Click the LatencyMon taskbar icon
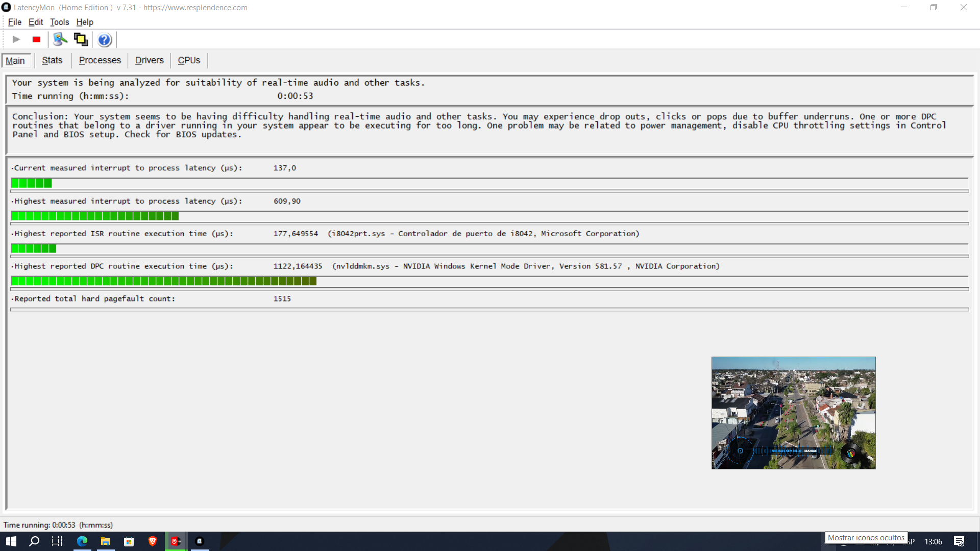This screenshot has width=980, height=551. coord(200,541)
